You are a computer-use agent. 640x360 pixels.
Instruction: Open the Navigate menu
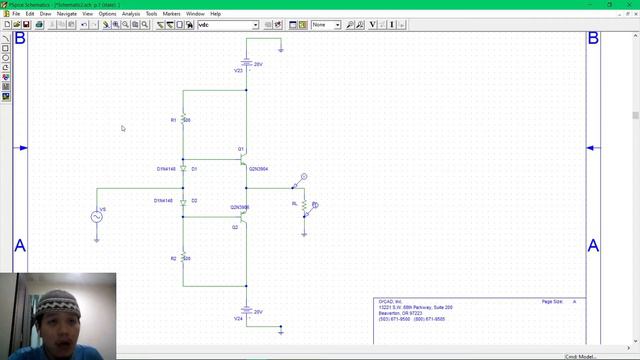(x=67, y=14)
